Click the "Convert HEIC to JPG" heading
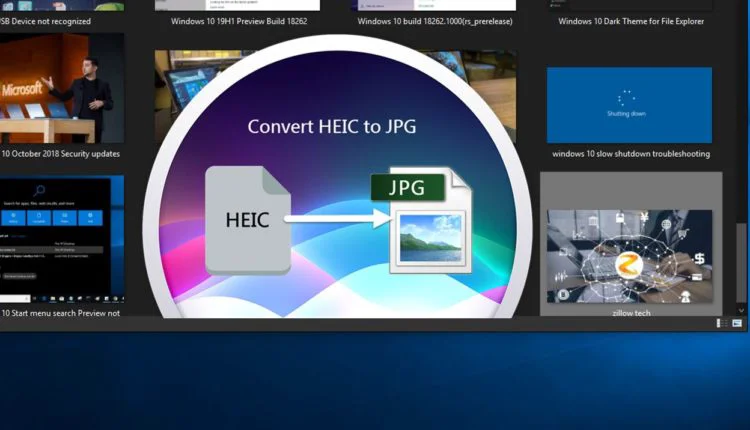 pos(332,126)
